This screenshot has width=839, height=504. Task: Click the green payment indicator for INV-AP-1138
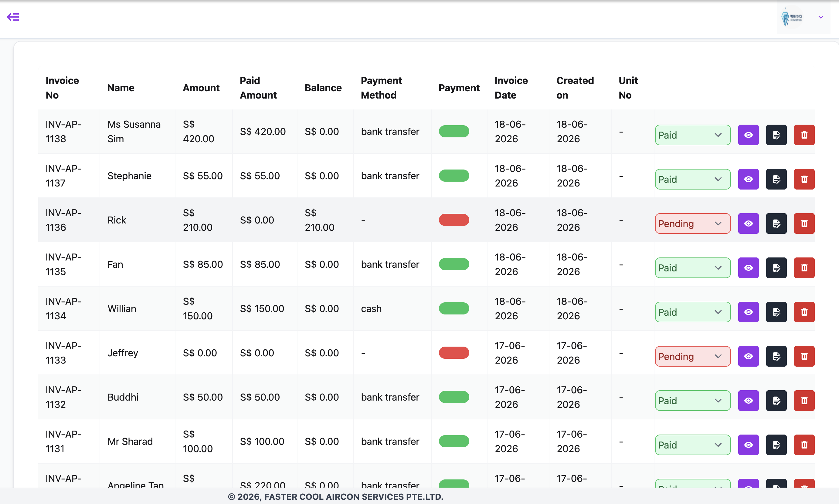[x=454, y=131]
